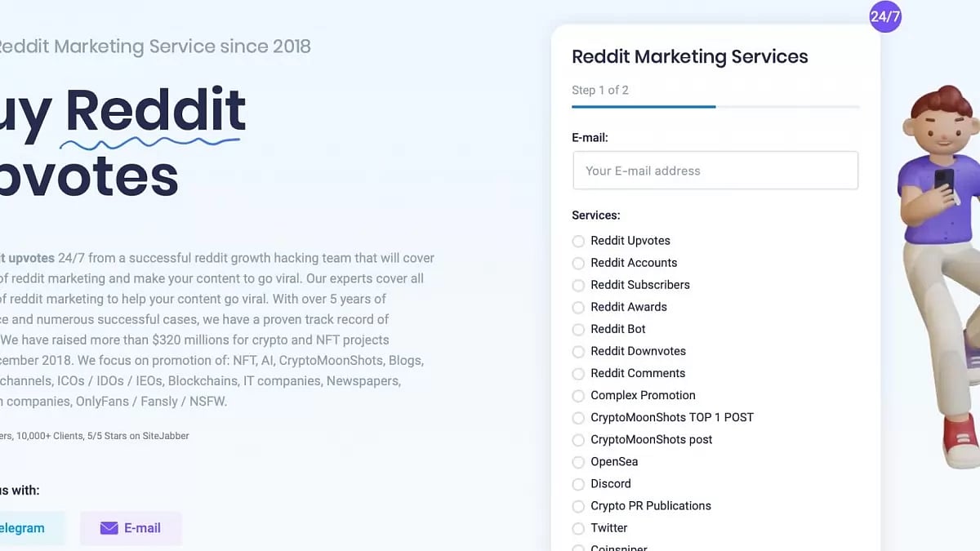Choose the Reddit Comments service

578,373
